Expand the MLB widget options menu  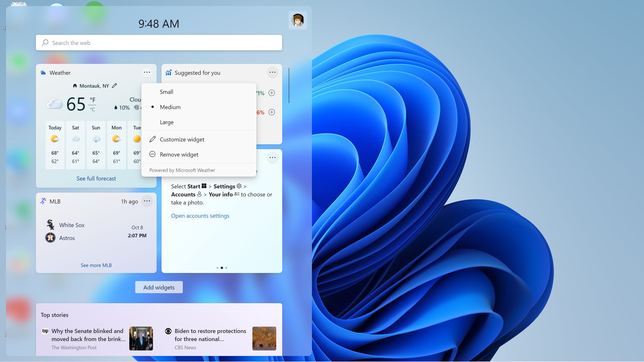click(147, 201)
